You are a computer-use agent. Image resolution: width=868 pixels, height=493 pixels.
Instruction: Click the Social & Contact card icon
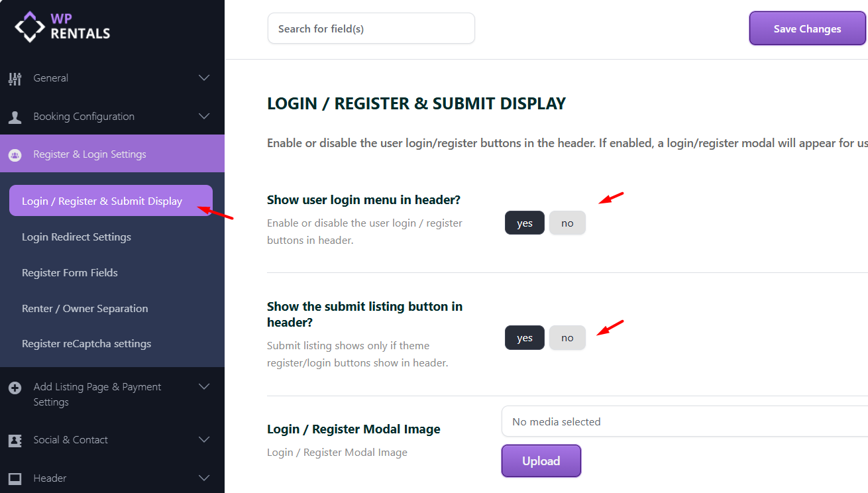(15, 440)
